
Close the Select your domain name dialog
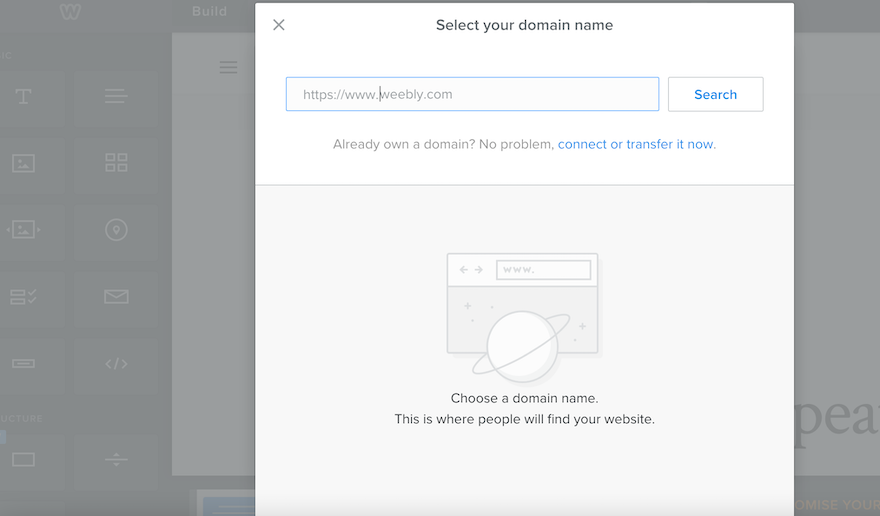(x=279, y=25)
